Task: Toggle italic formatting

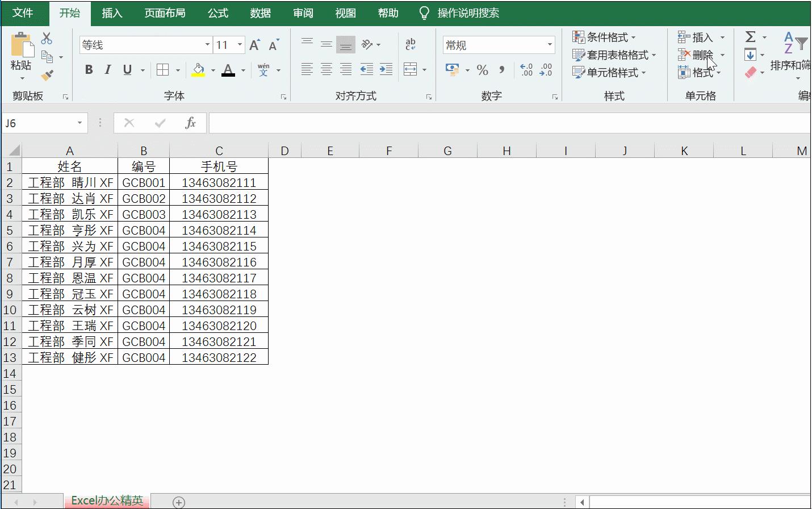Action: [108, 69]
